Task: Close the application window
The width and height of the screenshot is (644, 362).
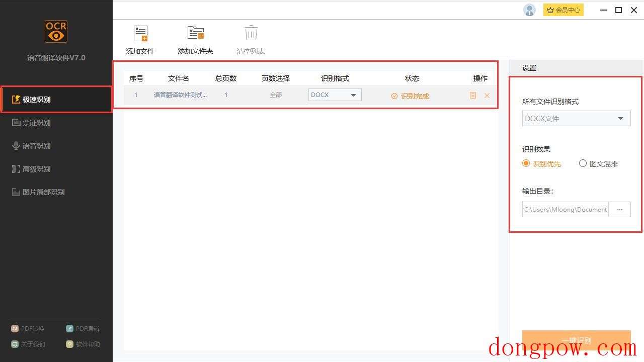Action: point(634,10)
